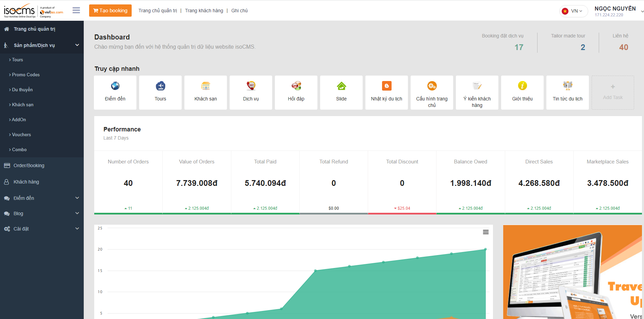Click the Khách hàng user icon
The width and height of the screenshot is (644, 319).
coord(6,182)
